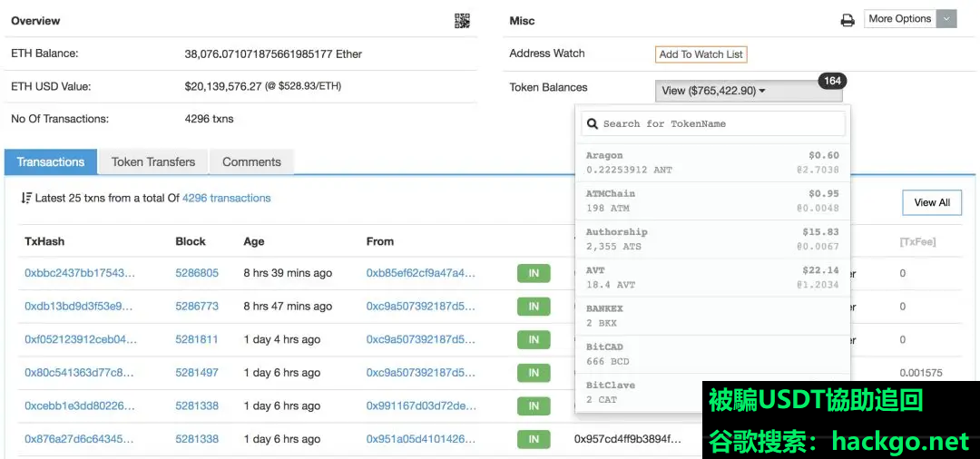
Task: Open From address 0xb85ef62cf9a47a4…
Action: pos(421,273)
